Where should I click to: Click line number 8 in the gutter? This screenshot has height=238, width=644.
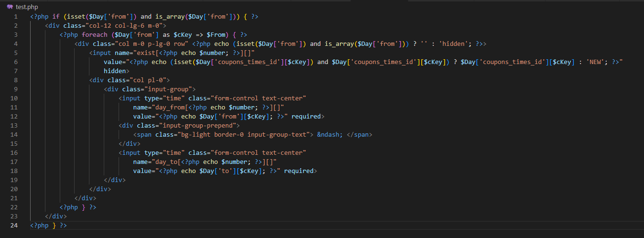16,80
